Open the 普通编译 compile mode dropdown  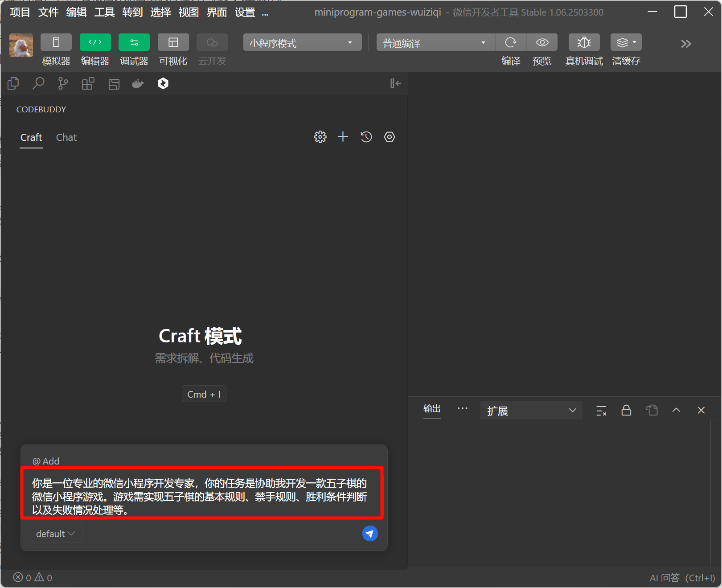435,43
